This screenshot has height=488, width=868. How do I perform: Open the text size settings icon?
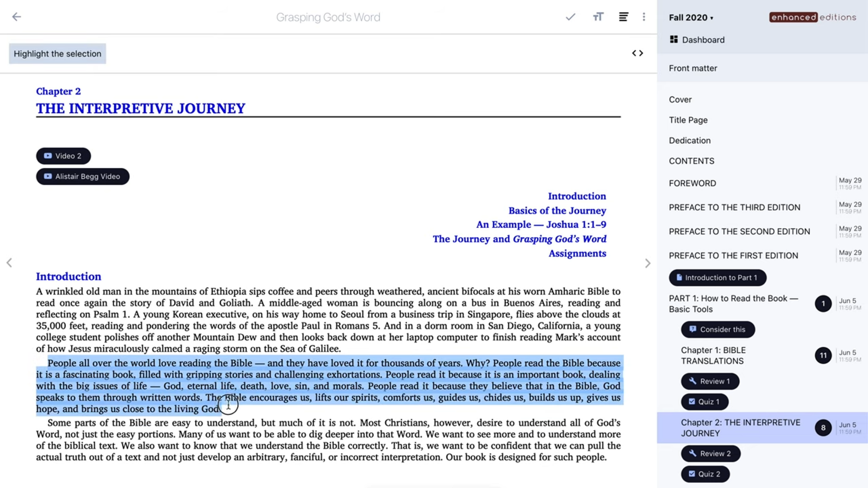click(598, 17)
